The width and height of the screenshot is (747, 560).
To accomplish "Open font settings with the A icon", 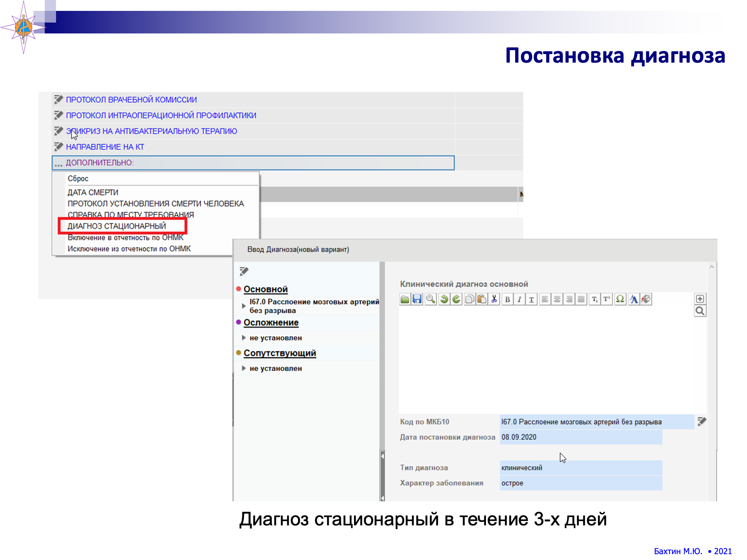I will [634, 299].
